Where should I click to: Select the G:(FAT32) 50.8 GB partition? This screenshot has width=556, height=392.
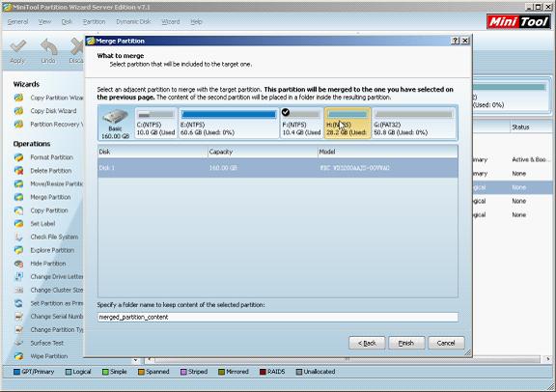pyautogui.click(x=414, y=123)
